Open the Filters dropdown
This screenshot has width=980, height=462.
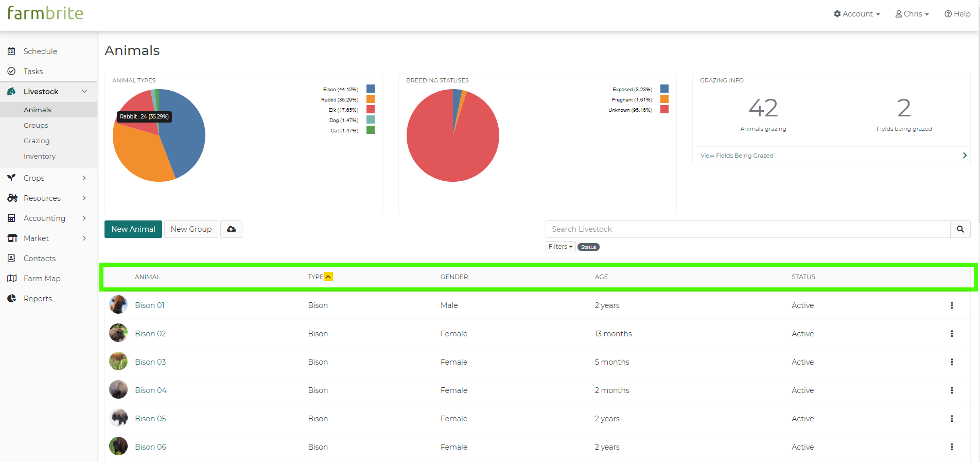pyautogui.click(x=561, y=247)
